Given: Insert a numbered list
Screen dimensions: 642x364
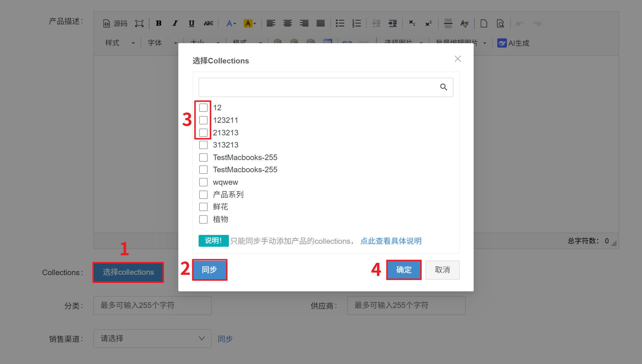Looking at the screenshot, I should (x=356, y=23).
